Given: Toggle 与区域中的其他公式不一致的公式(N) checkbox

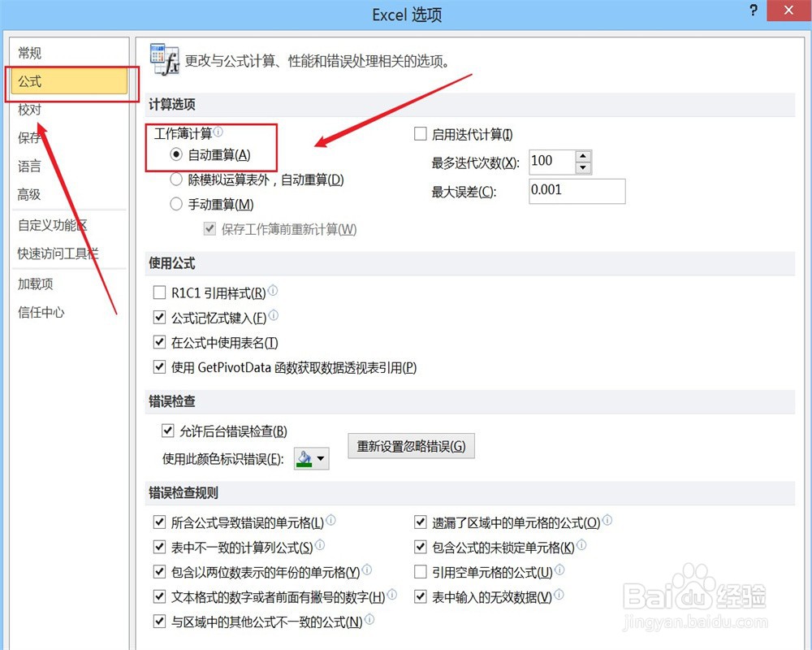Looking at the screenshot, I should 159,622.
